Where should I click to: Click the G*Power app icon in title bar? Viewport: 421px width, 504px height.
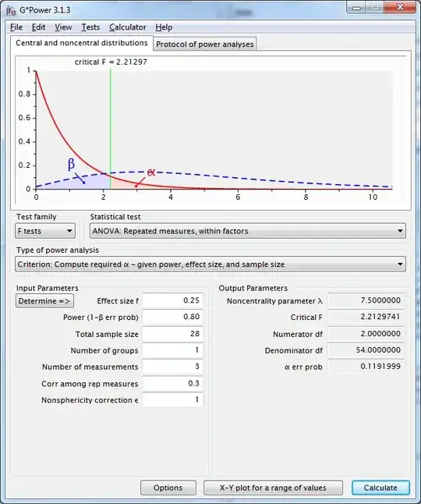pyautogui.click(x=11, y=10)
